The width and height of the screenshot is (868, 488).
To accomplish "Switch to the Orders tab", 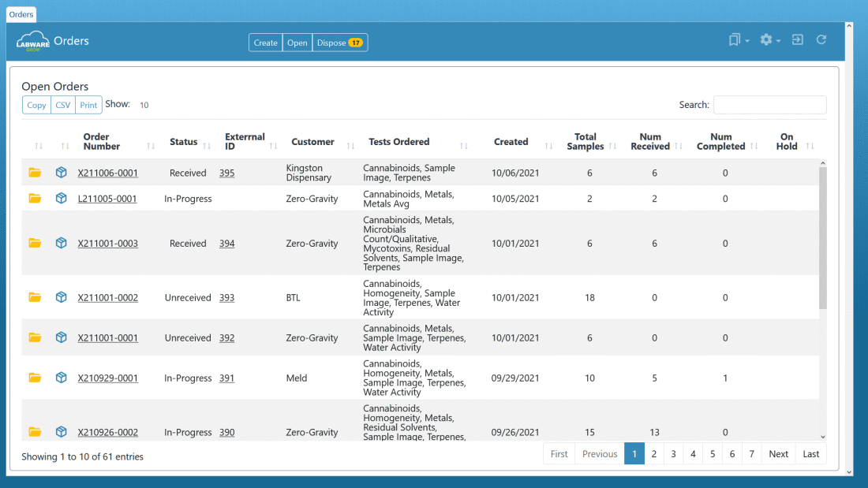I will pos(21,14).
